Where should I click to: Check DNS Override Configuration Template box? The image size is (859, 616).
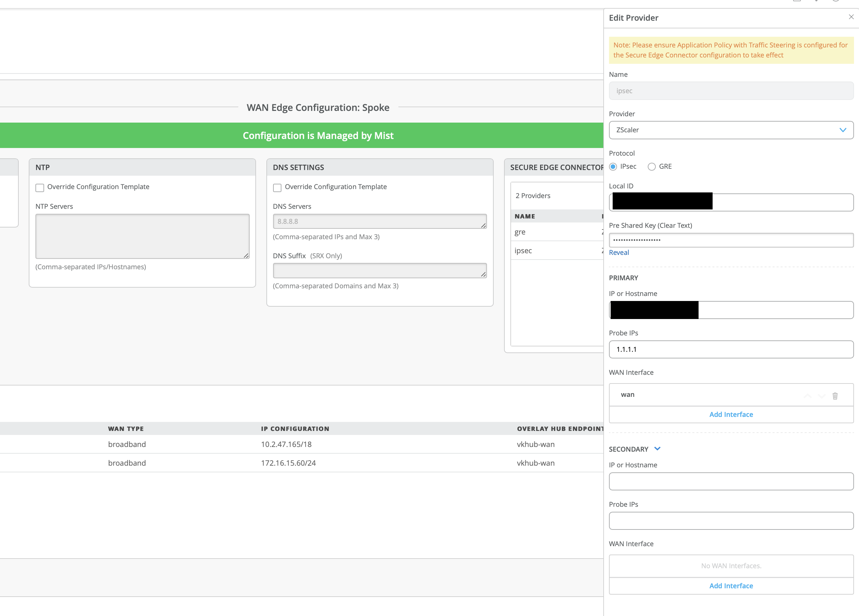click(277, 187)
